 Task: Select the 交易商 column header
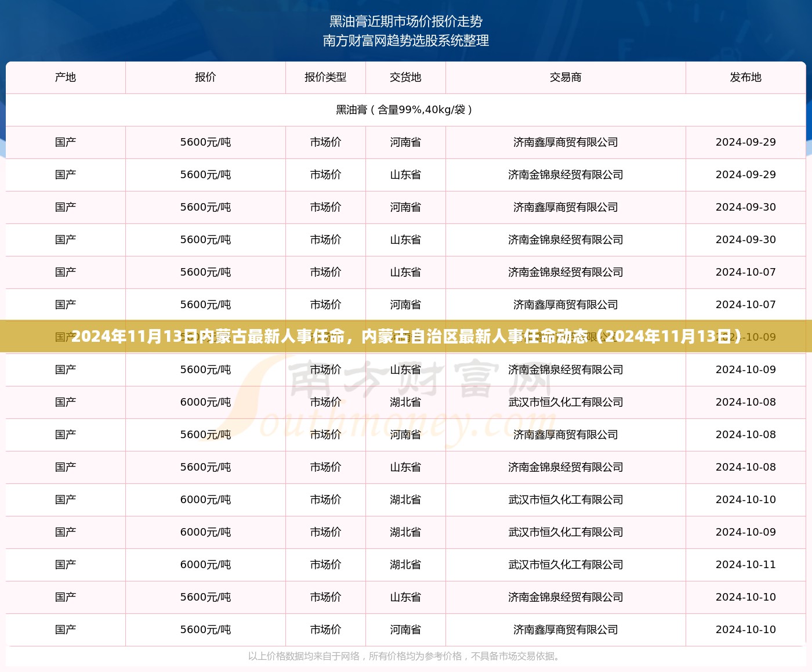coord(565,77)
